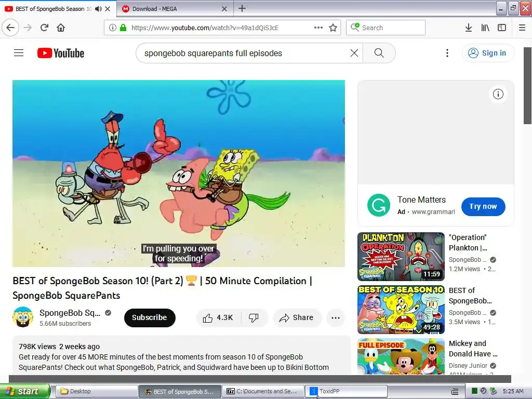This screenshot has height=399, width=532.
Task: Click the green padlock security icon
Action: pos(123,28)
